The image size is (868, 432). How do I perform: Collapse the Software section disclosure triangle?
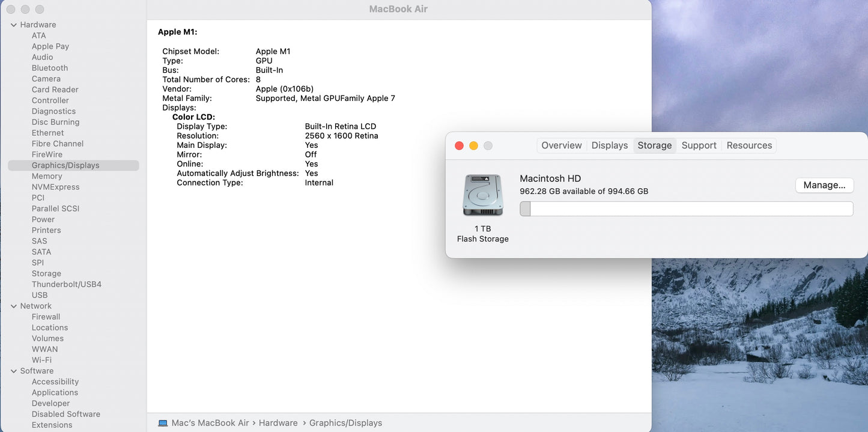pos(14,371)
